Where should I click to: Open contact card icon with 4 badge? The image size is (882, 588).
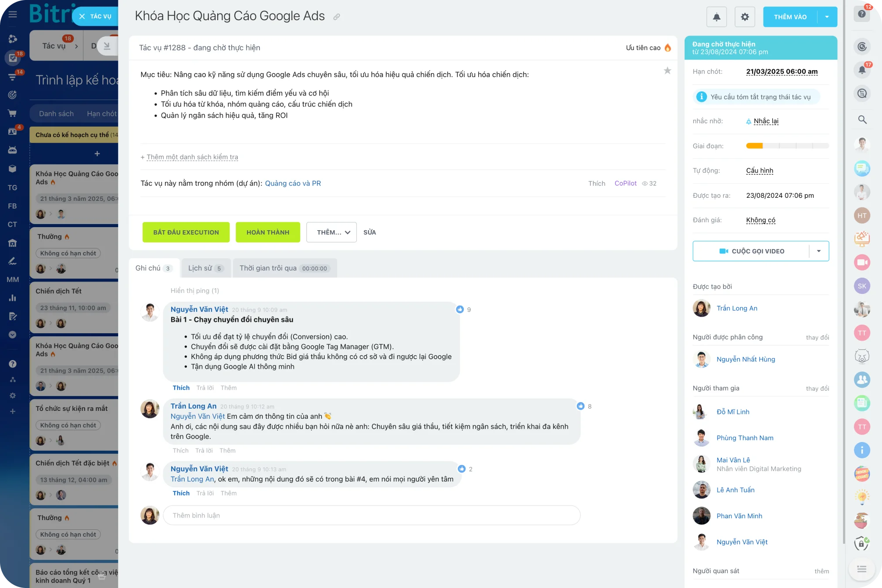tap(12, 132)
